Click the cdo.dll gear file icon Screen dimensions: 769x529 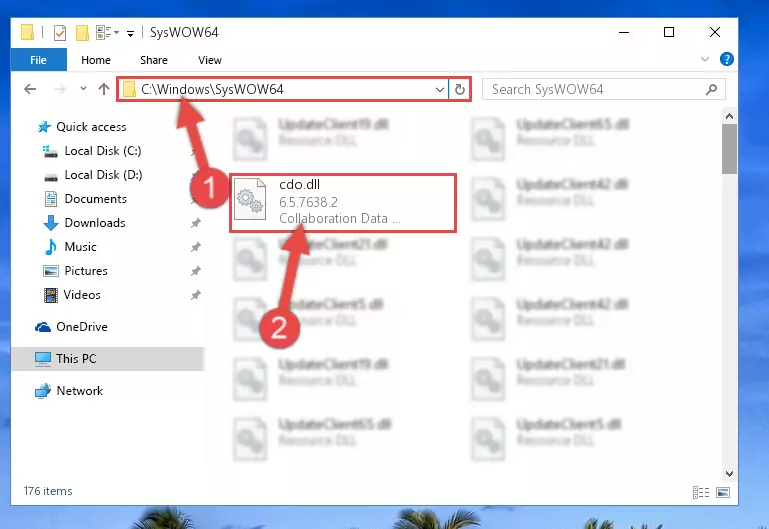(250, 199)
